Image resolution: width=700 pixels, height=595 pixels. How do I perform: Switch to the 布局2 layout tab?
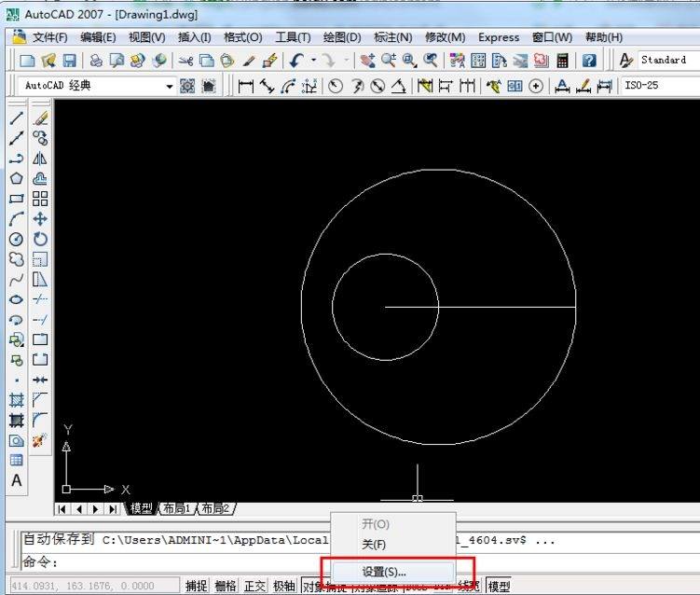tap(215, 508)
